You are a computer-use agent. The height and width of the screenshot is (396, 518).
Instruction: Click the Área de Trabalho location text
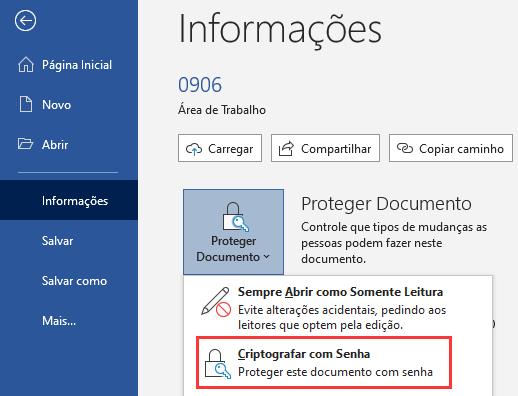click(222, 110)
